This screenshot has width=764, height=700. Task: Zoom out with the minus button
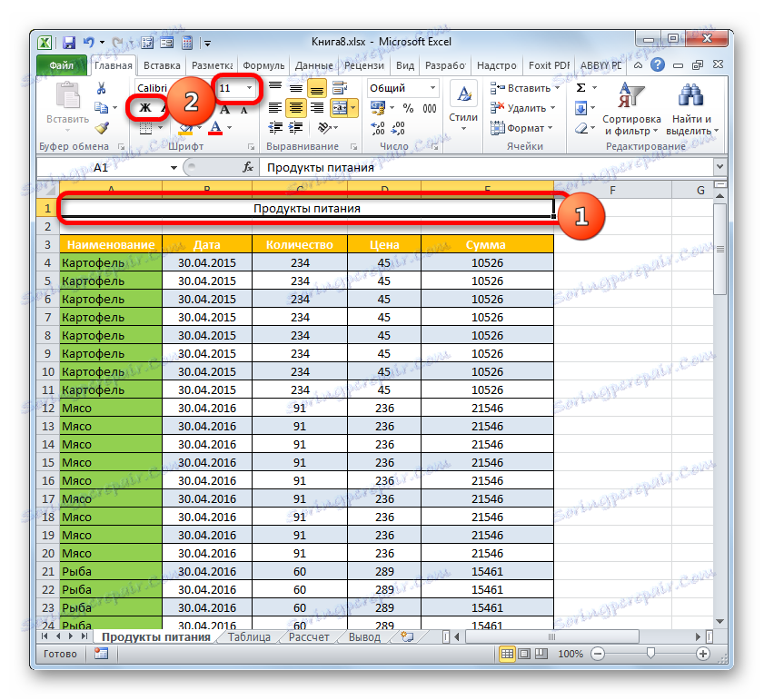coord(598,654)
